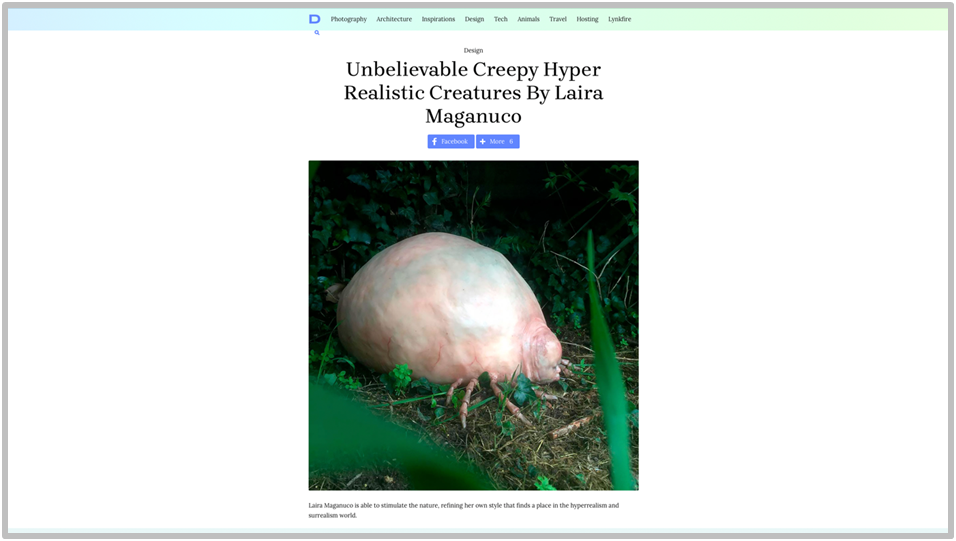
Task: Go to the Animals section
Action: pyautogui.click(x=529, y=19)
